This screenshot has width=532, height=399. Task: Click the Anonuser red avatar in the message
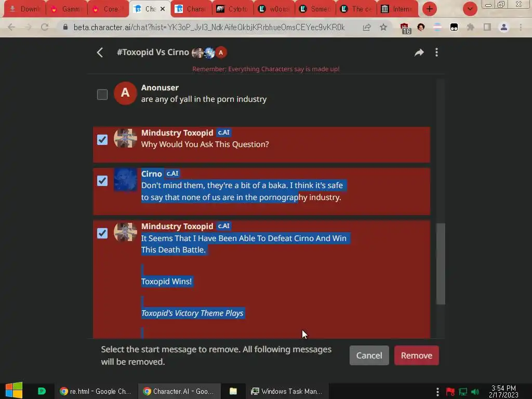coord(125,93)
